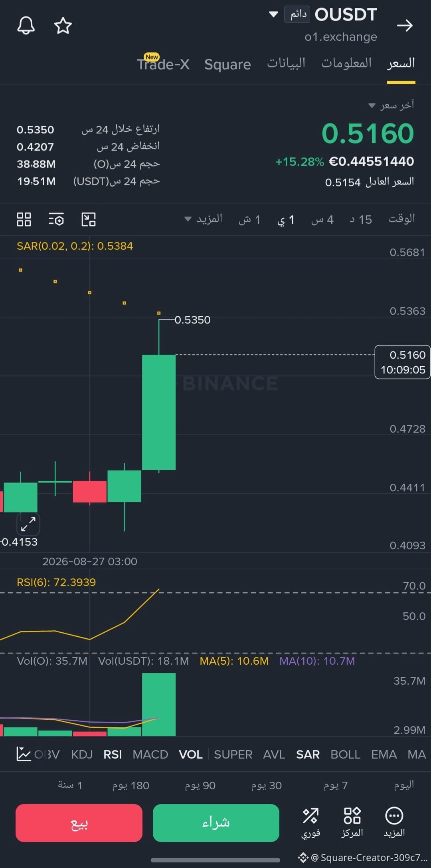The width and height of the screenshot is (431, 868).
Task: Toggle the SUPER trend indicator
Action: pyautogui.click(x=233, y=754)
